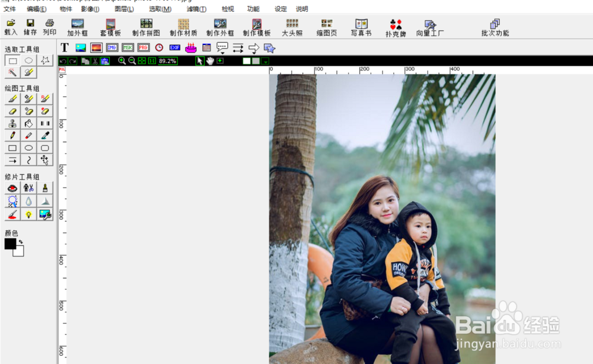Image resolution: width=593 pixels, height=364 pixels.
Task: Select the magnifier retouch tool
Action: pos(12,201)
